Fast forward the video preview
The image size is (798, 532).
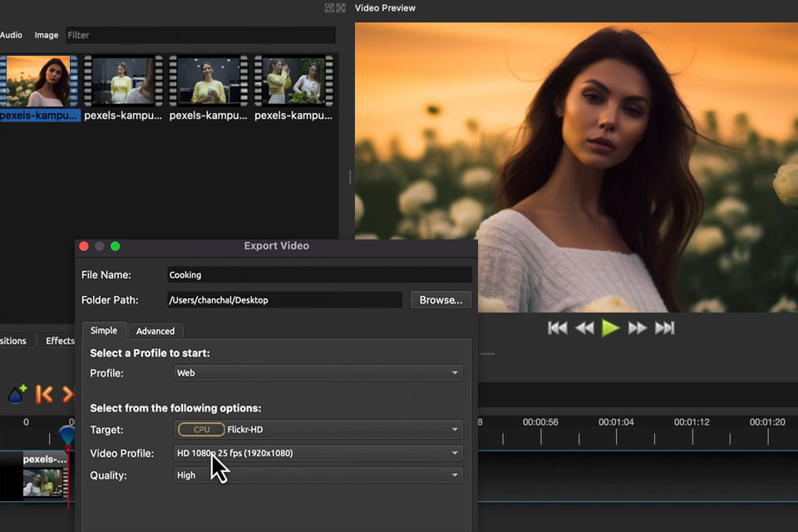click(638, 328)
